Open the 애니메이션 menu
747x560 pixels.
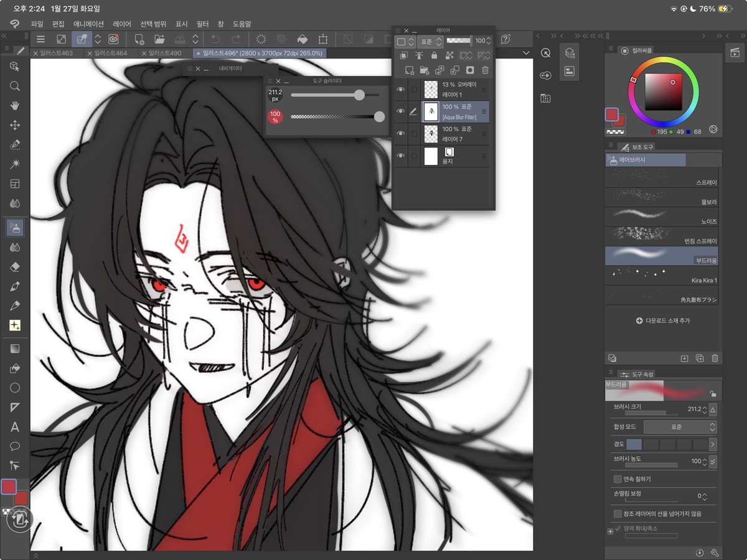tap(88, 24)
